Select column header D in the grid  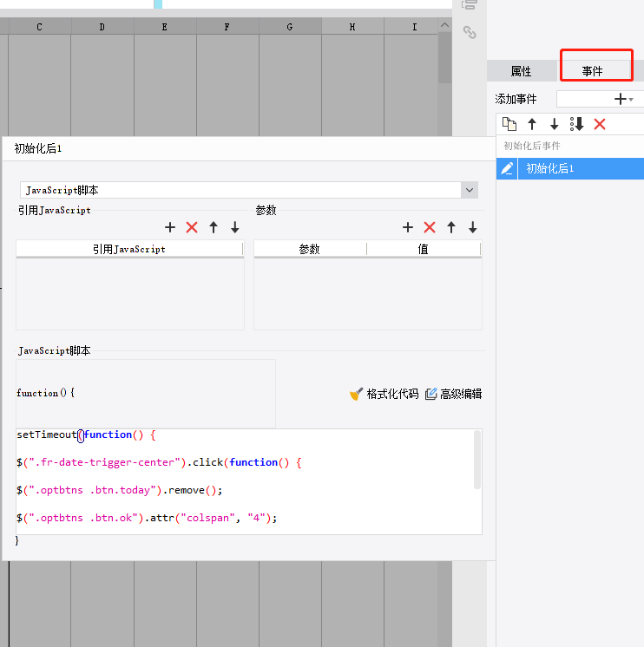point(102,27)
